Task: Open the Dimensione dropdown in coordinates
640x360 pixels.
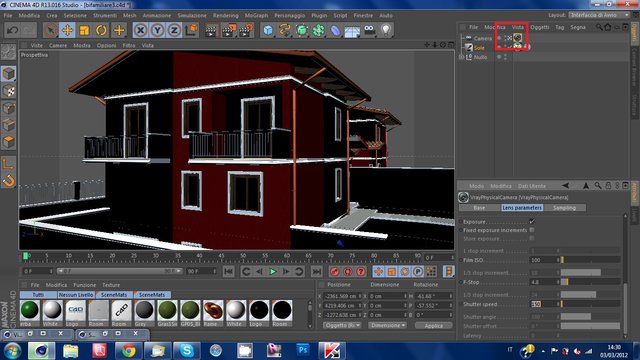Action: coord(387,325)
